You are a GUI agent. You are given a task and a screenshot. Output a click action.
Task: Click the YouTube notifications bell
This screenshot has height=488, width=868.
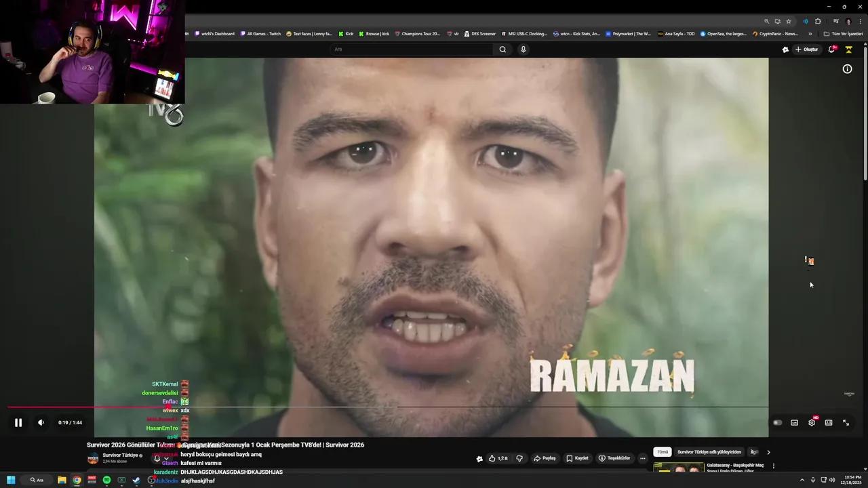pos(831,49)
